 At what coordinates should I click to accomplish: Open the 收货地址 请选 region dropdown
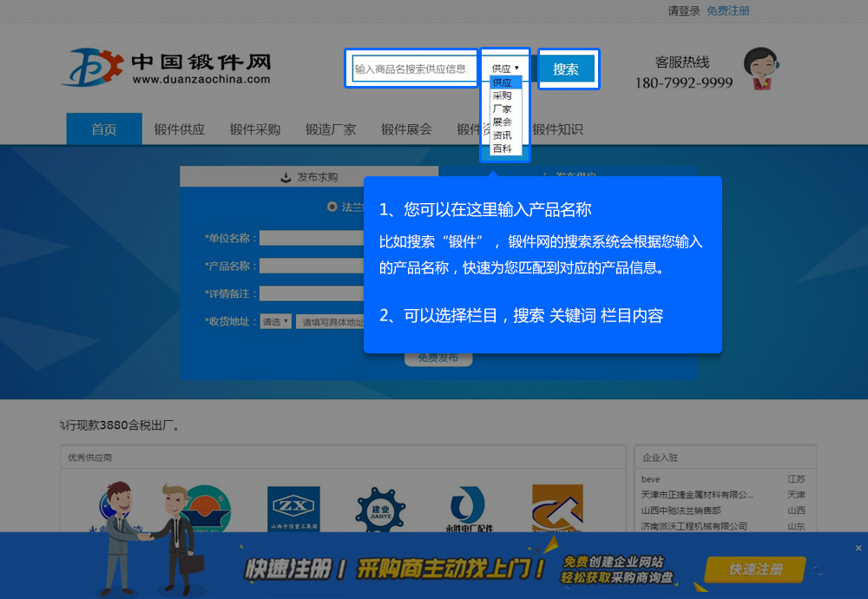(x=275, y=321)
